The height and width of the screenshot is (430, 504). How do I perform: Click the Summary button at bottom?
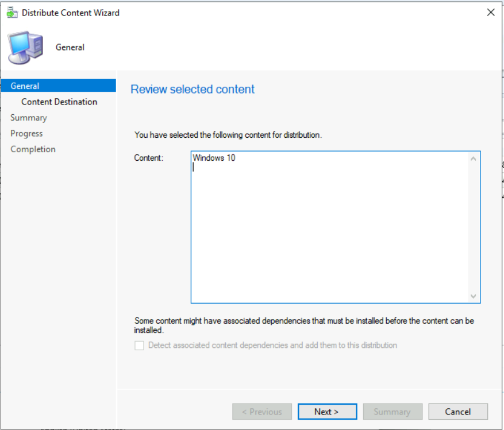click(x=393, y=412)
